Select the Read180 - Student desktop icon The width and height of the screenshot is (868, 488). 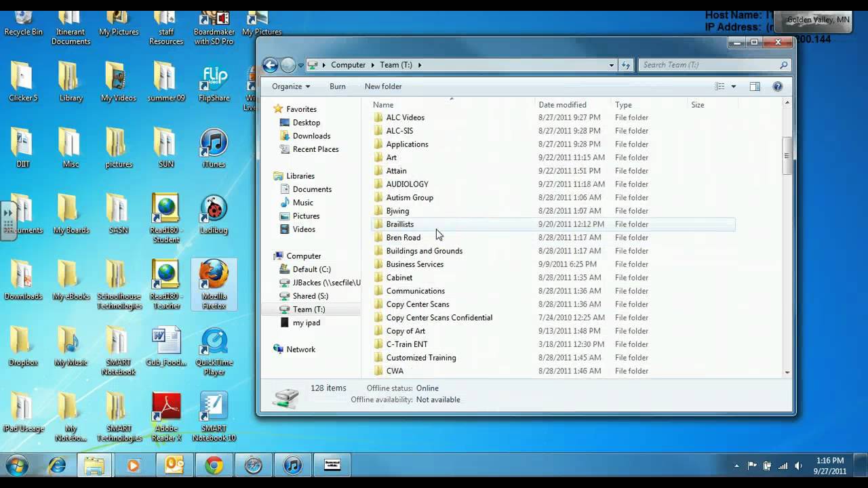[x=166, y=219]
